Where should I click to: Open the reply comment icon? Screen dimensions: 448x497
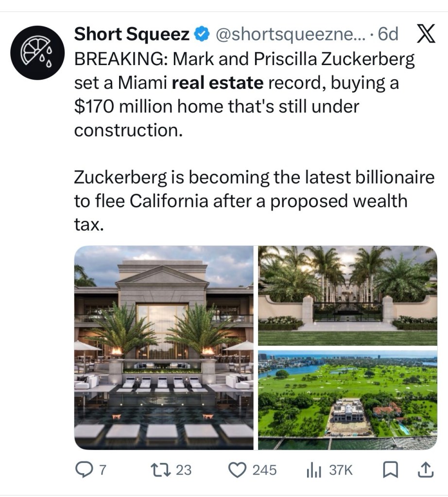(85, 470)
